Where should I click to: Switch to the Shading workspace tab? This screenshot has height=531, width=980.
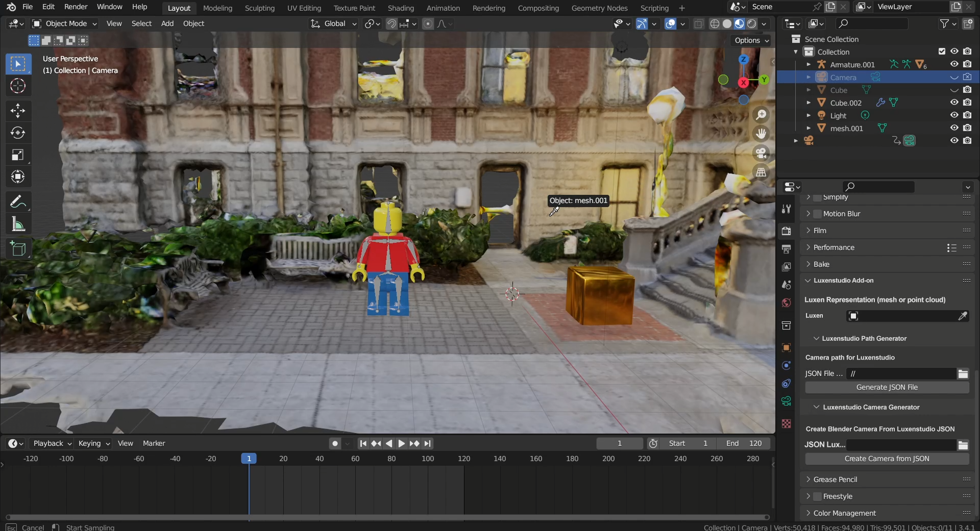[x=400, y=8]
